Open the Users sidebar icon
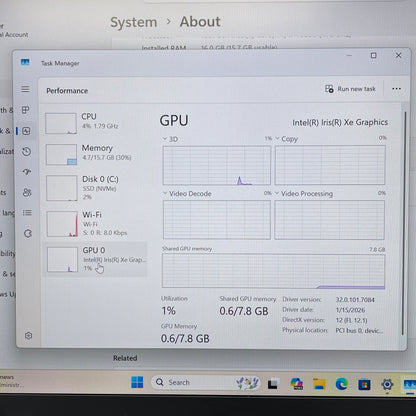This screenshot has width=416, height=416. pyautogui.click(x=27, y=192)
